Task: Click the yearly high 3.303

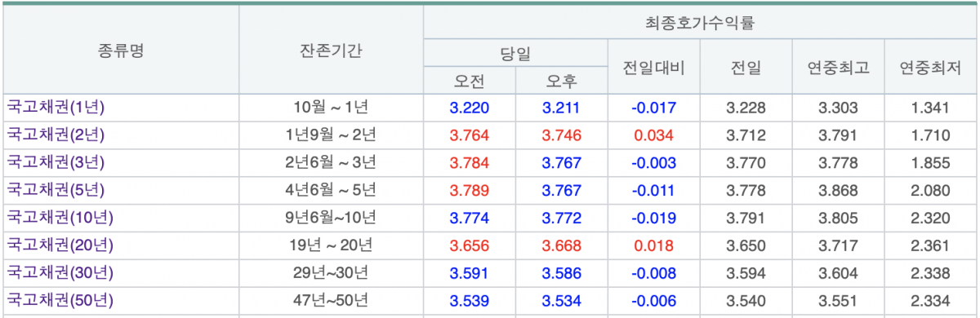Action: pos(838,107)
